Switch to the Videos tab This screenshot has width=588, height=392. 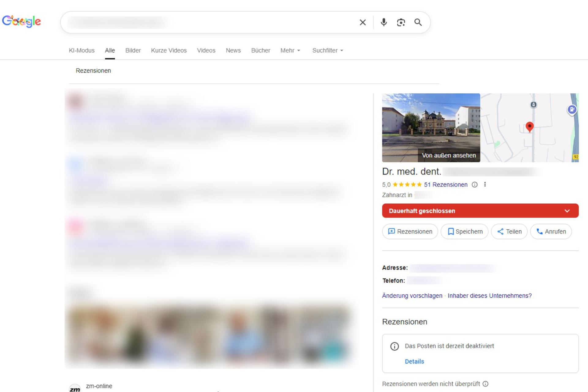point(206,51)
